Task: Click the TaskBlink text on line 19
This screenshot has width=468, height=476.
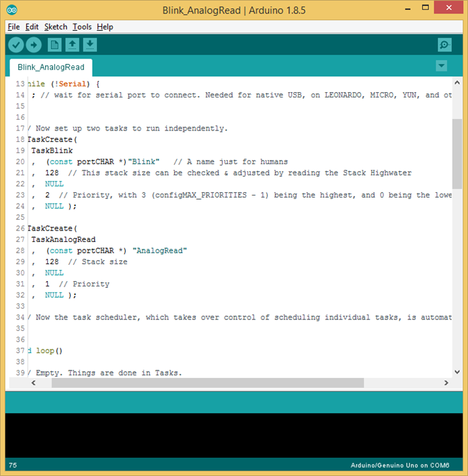Action: coord(52,151)
